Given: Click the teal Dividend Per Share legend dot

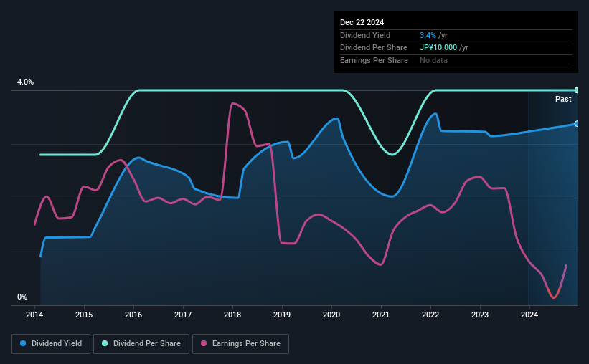Looking at the screenshot, I should pos(105,343).
